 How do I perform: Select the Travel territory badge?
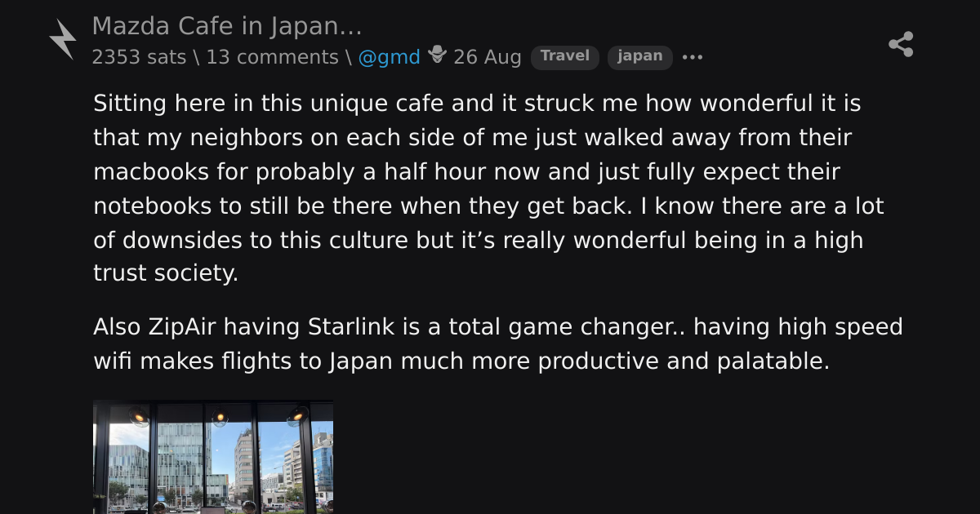tap(565, 57)
